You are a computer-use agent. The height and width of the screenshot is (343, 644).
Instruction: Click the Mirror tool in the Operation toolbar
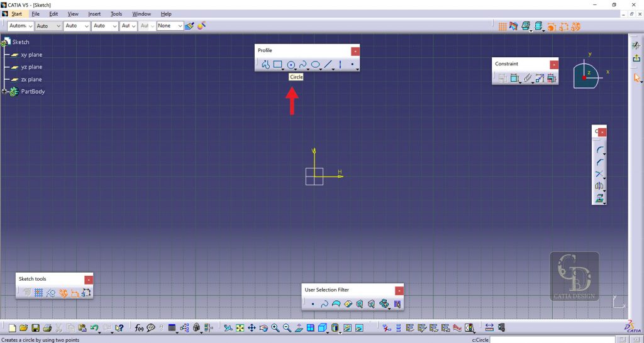tap(599, 186)
